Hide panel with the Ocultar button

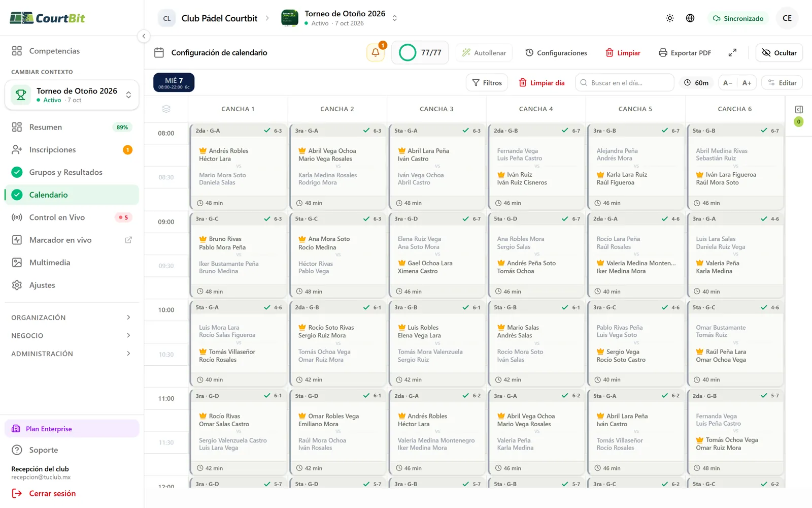point(780,53)
